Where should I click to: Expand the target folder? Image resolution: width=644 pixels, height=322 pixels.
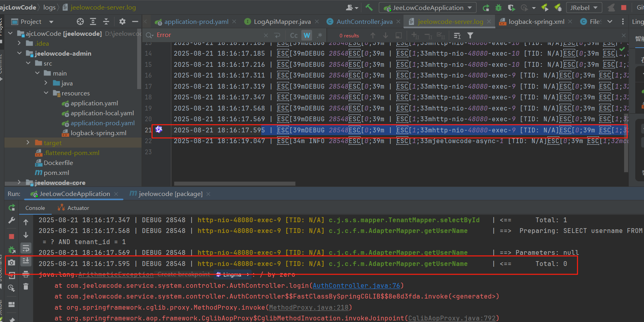(28, 142)
